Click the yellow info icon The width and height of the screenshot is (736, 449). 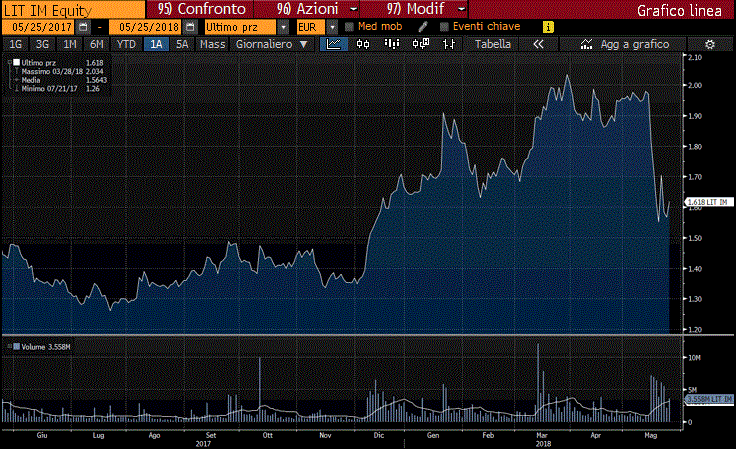547,26
